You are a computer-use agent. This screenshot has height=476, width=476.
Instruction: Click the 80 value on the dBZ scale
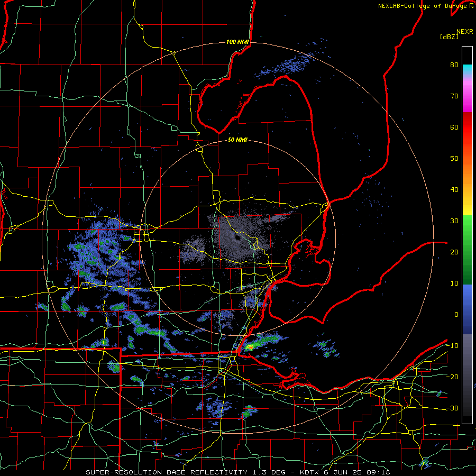454,65
